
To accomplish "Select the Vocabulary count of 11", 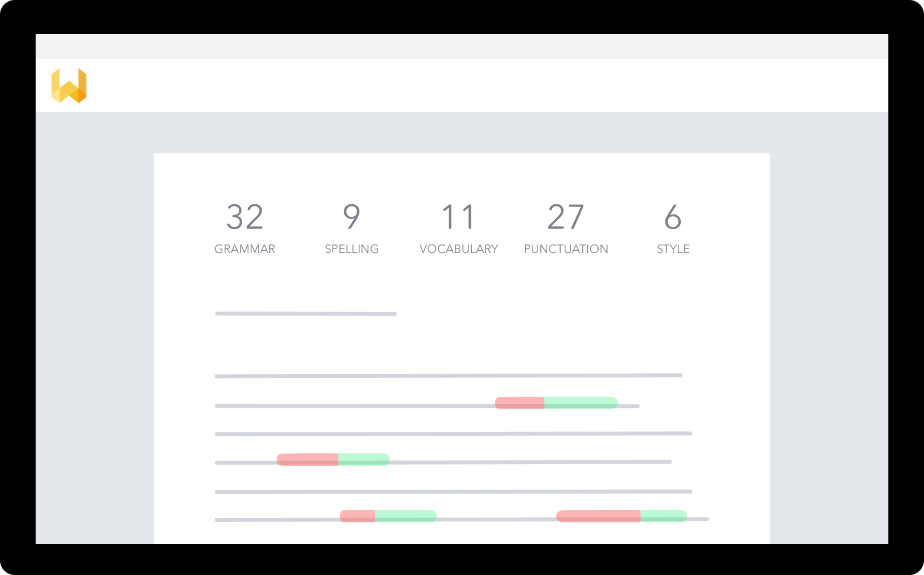I will 458,217.
